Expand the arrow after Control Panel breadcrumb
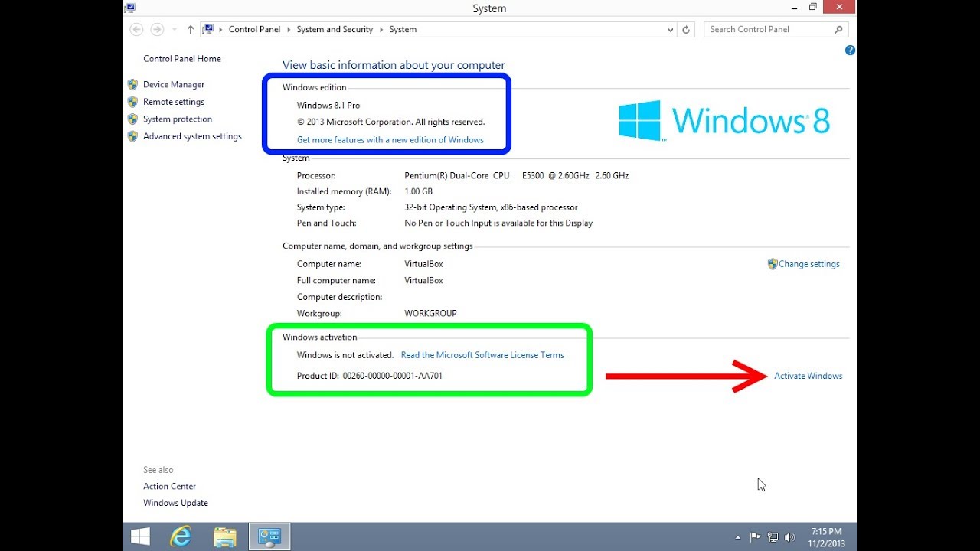Screen dimensions: 980x551 click(289, 29)
